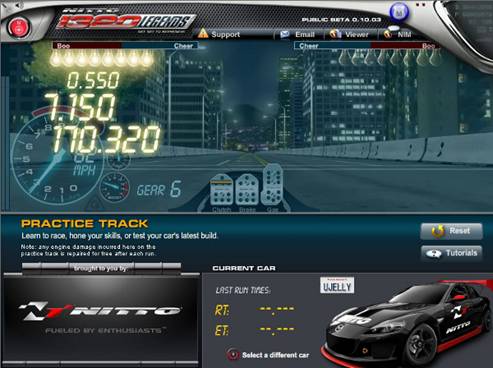The width and height of the screenshot is (493, 368).
Task: Open the Email envelope icon
Action: click(x=285, y=34)
